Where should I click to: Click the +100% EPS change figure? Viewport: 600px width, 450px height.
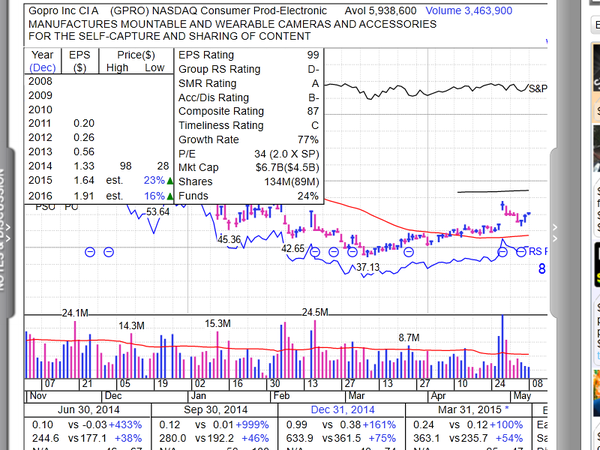click(x=506, y=425)
